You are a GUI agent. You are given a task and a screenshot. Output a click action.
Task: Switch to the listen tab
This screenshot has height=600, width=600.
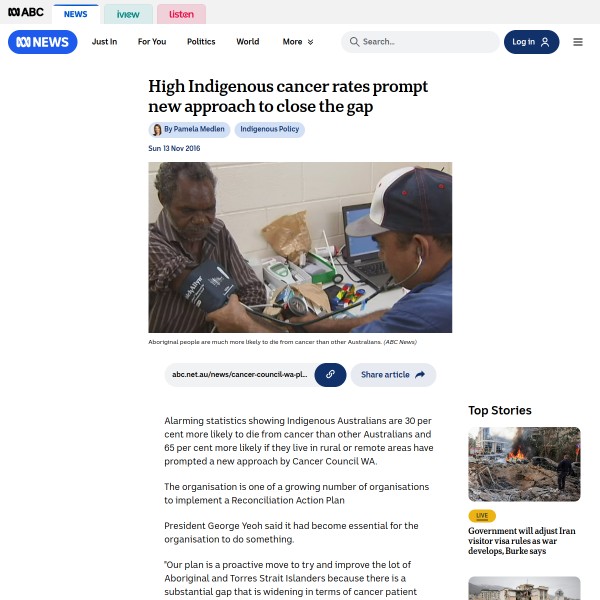coord(181,14)
